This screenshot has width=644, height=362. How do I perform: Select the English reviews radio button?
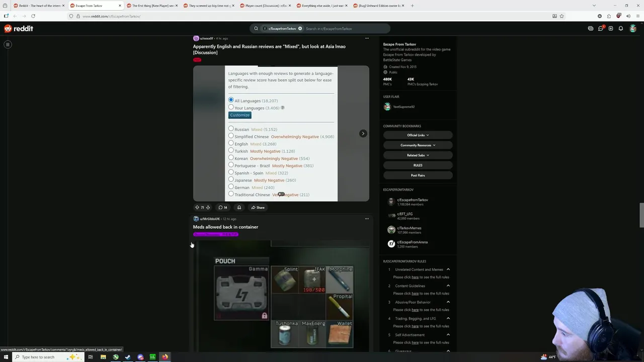point(231,143)
